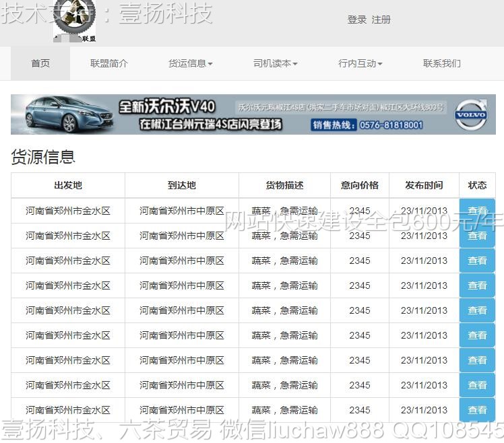This screenshot has width=504, height=443.
Task: Click 查看 button in the third row
Action: pyautogui.click(x=477, y=261)
